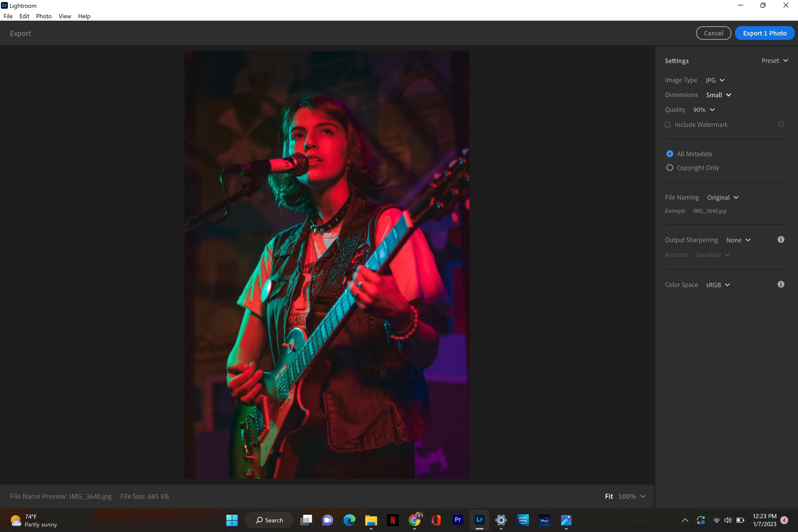Image resolution: width=798 pixels, height=532 pixels.
Task: Launch Microsoft Edge from taskbar
Action: pyautogui.click(x=349, y=520)
